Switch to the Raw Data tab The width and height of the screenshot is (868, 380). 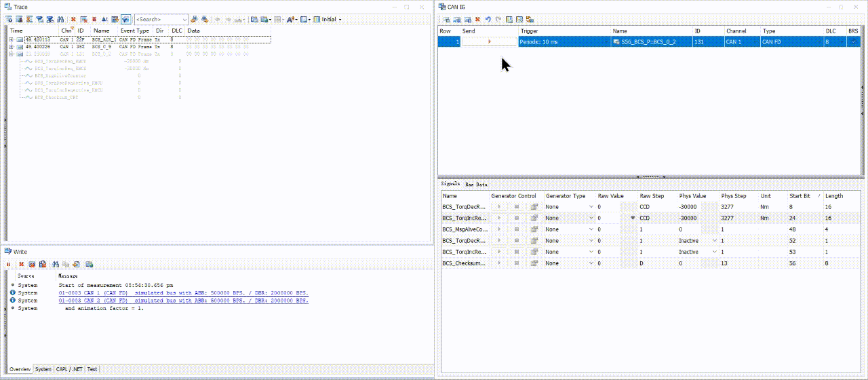(476, 184)
